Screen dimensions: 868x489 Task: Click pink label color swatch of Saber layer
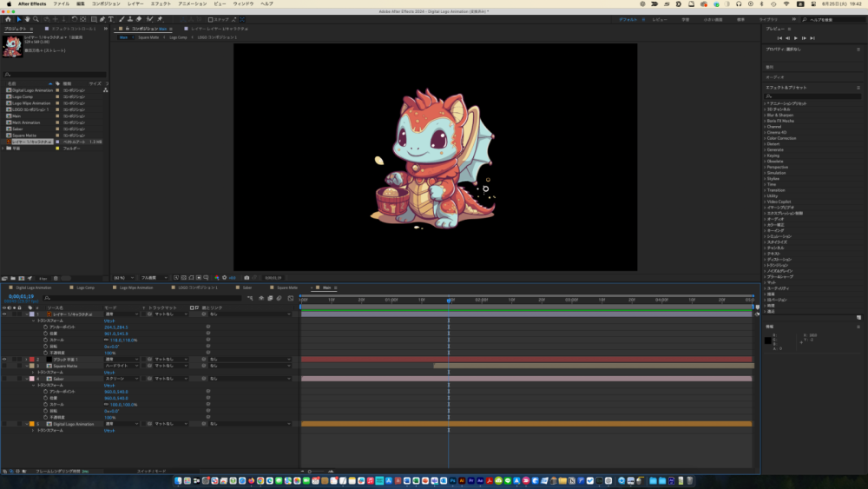click(32, 379)
